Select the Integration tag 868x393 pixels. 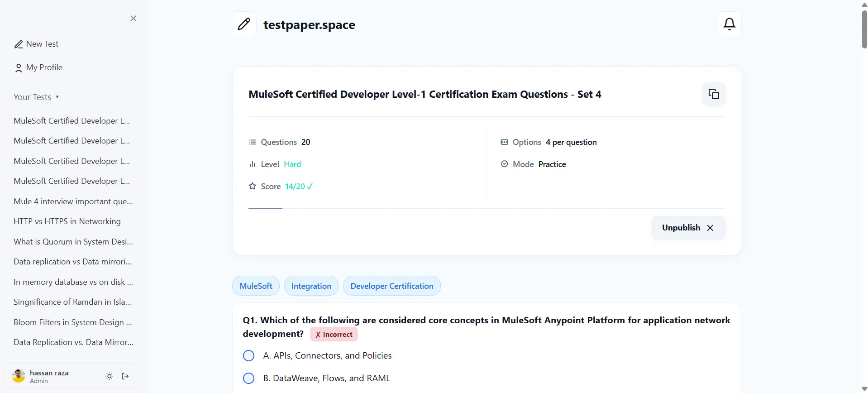click(x=311, y=286)
